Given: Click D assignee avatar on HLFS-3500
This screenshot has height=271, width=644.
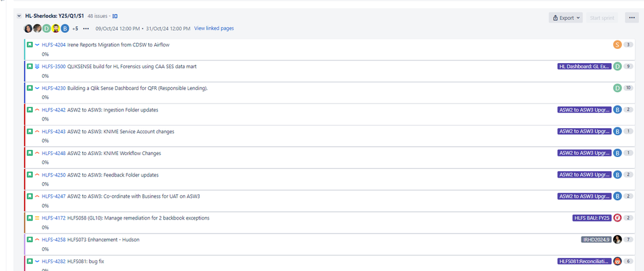Looking at the screenshot, I should tap(618, 66).
